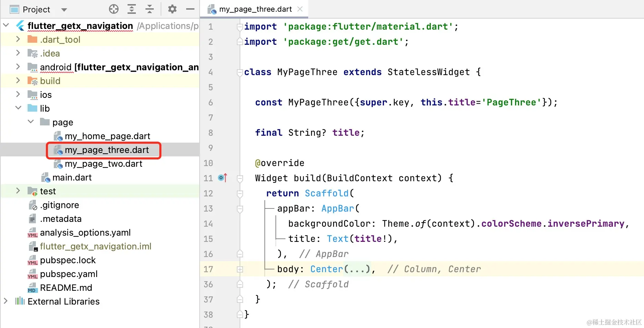
Task: Expand the test folder
Action: (x=18, y=191)
